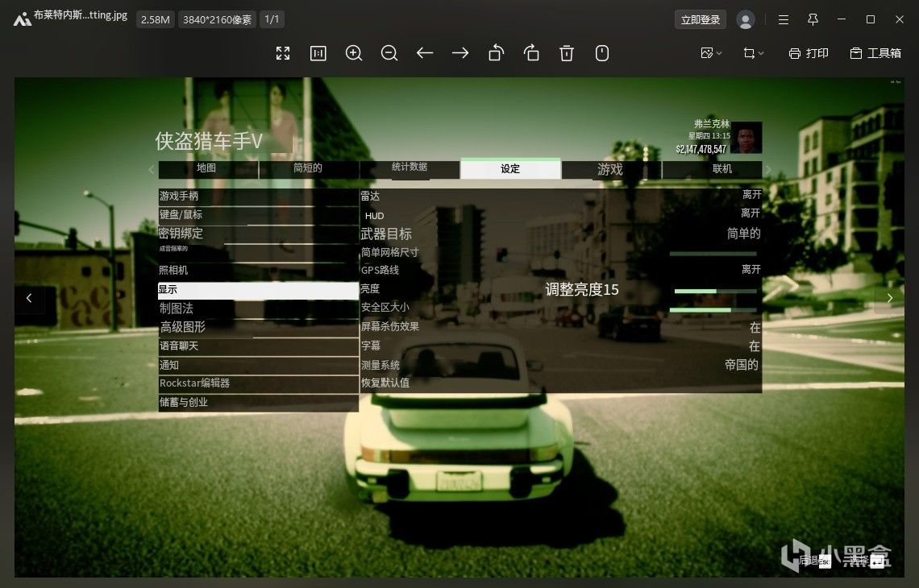Click the 2.58M file size label
Screen dimensions: 919x588
point(156,19)
